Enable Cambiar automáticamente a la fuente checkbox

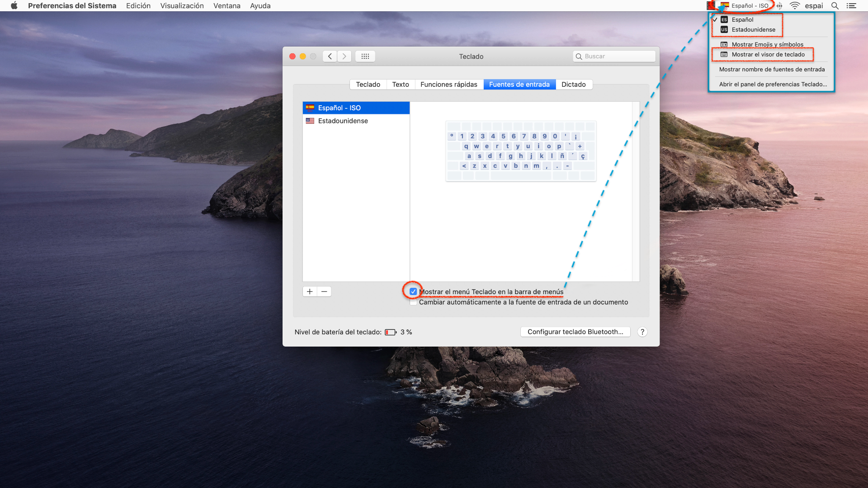pyautogui.click(x=413, y=302)
